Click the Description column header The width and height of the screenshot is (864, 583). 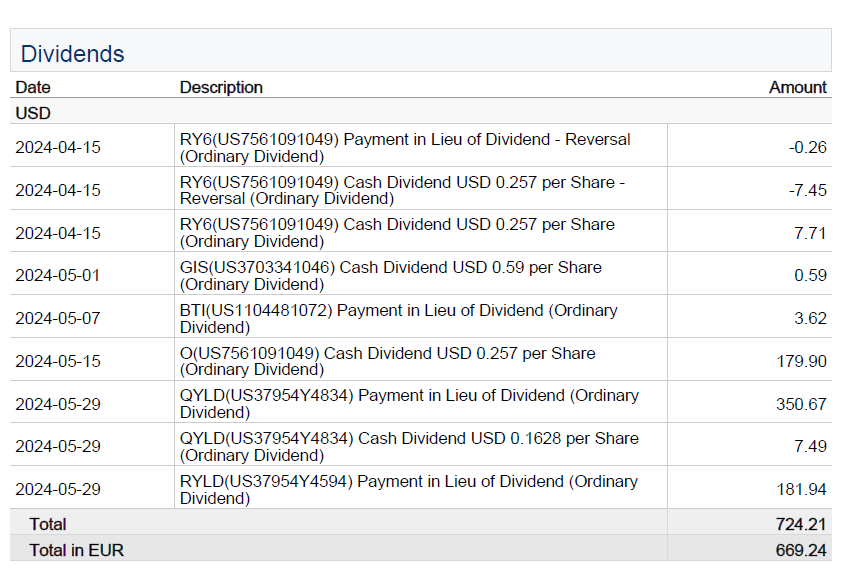(221, 87)
